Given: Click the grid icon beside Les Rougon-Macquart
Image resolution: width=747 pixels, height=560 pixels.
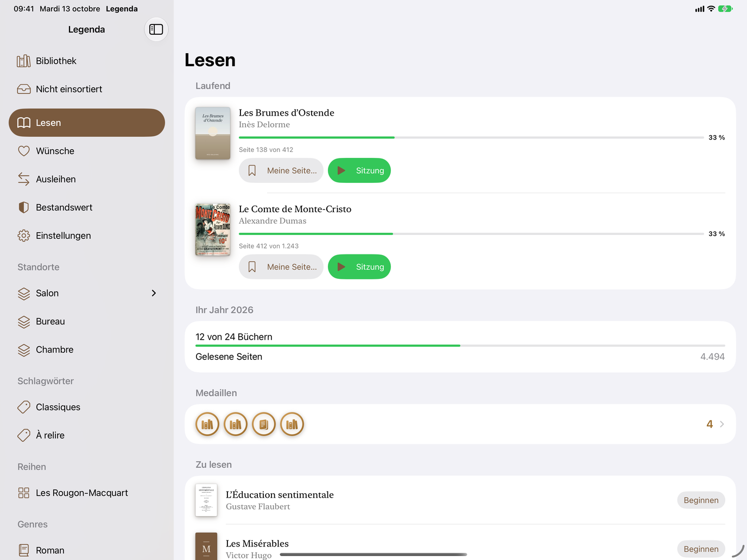Looking at the screenshot, I should coord(24,493).
